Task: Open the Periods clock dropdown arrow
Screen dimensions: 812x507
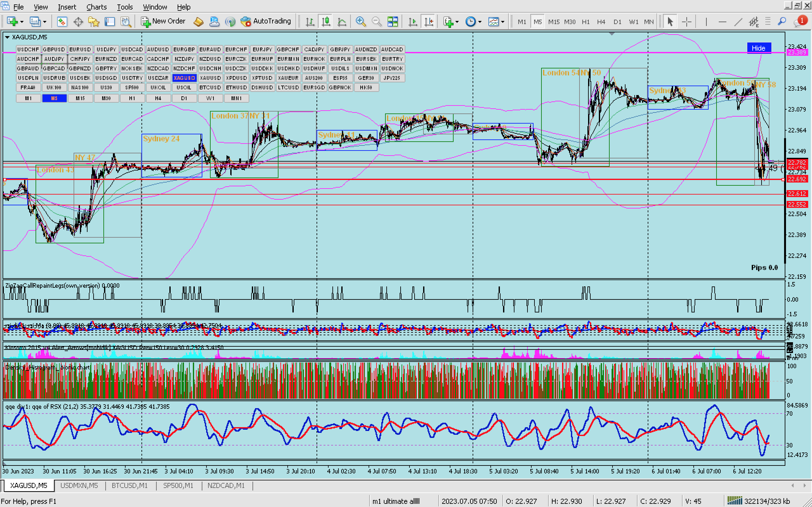Action: click(x=480, y=22)
